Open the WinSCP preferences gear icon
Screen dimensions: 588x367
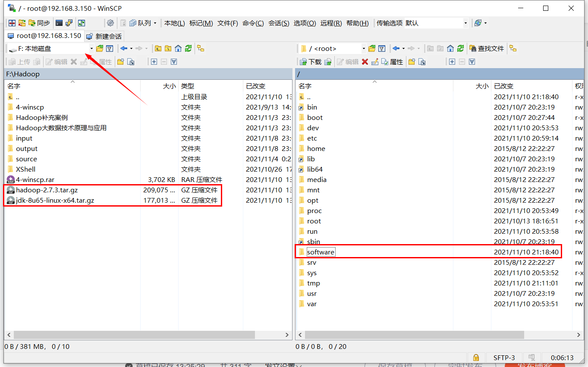click(111, 23)
